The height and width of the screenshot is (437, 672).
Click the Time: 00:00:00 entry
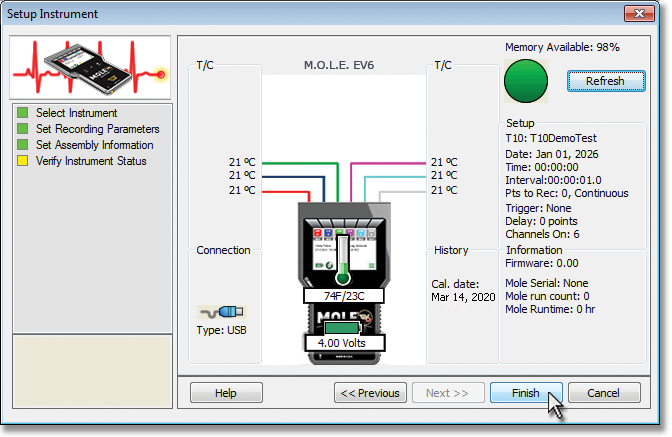point(542,167)
